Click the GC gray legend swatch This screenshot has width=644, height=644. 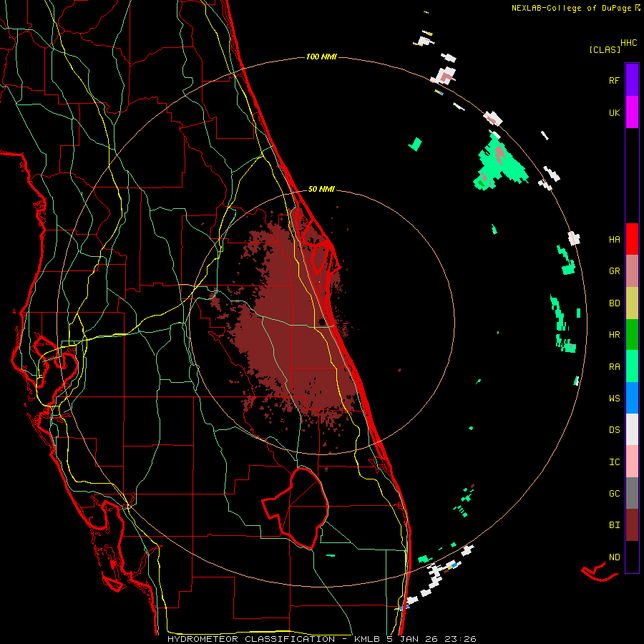coord(632,493)
